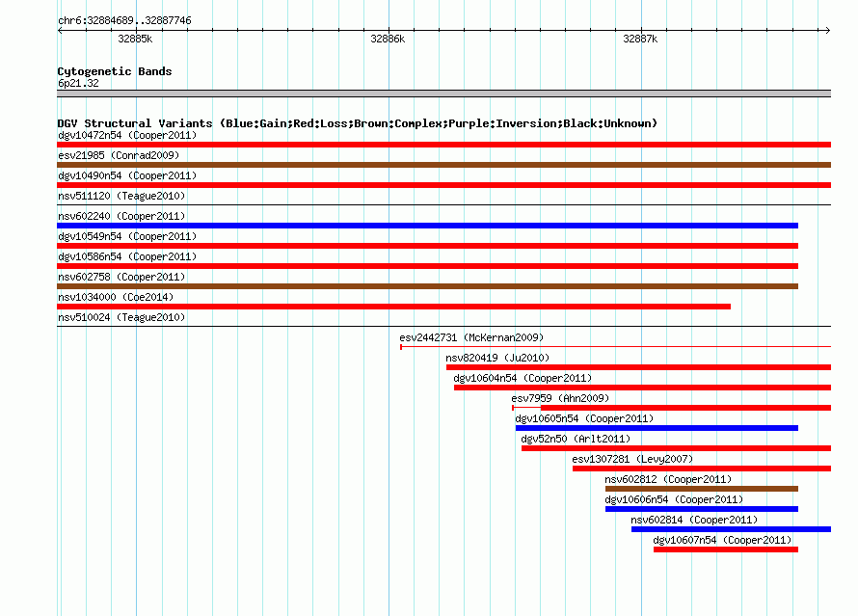Click the brown bar under nsv602758

point(427,286)
